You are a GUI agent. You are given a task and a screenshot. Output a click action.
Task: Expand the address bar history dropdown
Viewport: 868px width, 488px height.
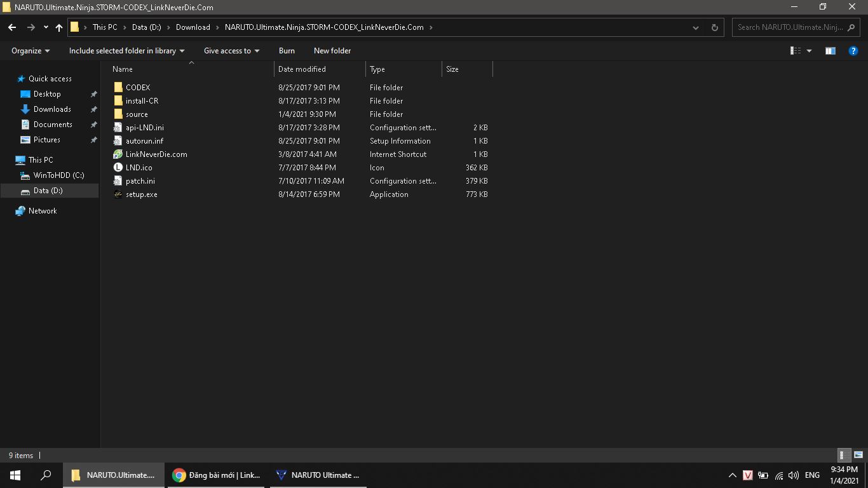(x=696, y=27)
